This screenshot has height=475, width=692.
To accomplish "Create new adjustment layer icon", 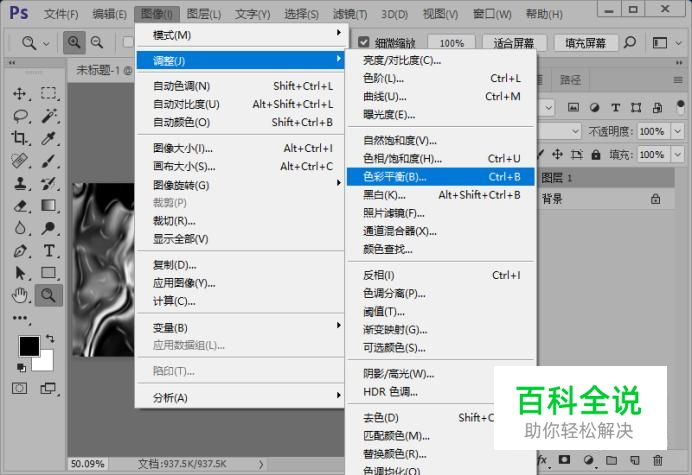I will (588, 460).
